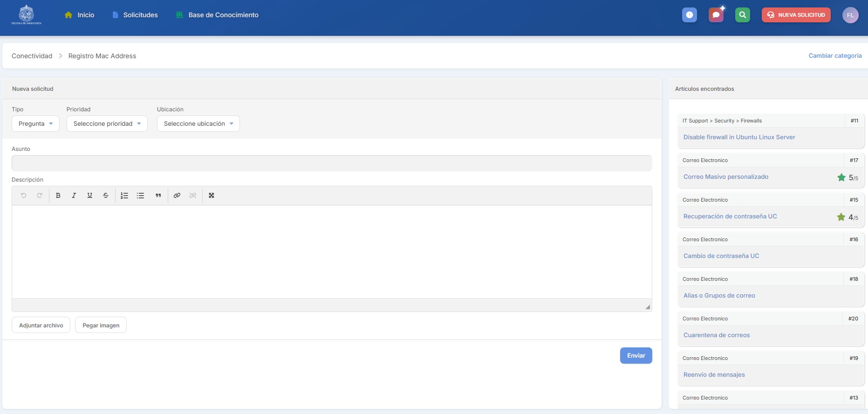Toggle italic text in editor toolbar
Image resolution: width=868 pixels, height=414 pixels.
pos(74,196)
